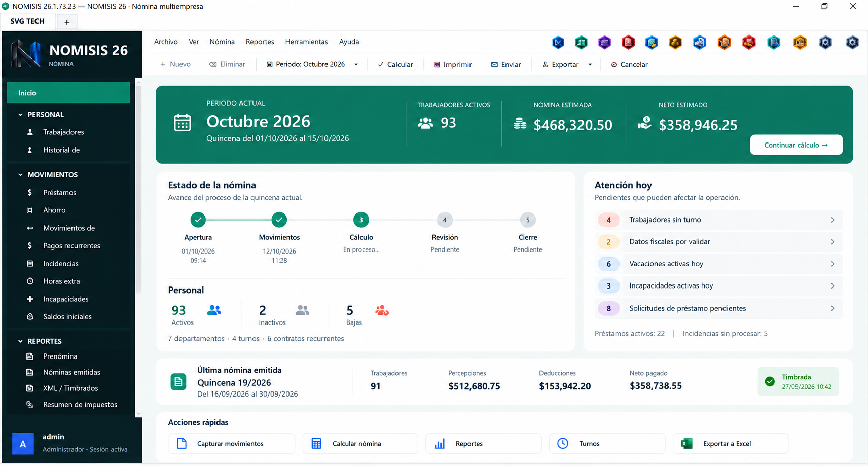868x466 pixels.
Task: Click the Revisión step 4 progress marker
Action: point(445,220)
